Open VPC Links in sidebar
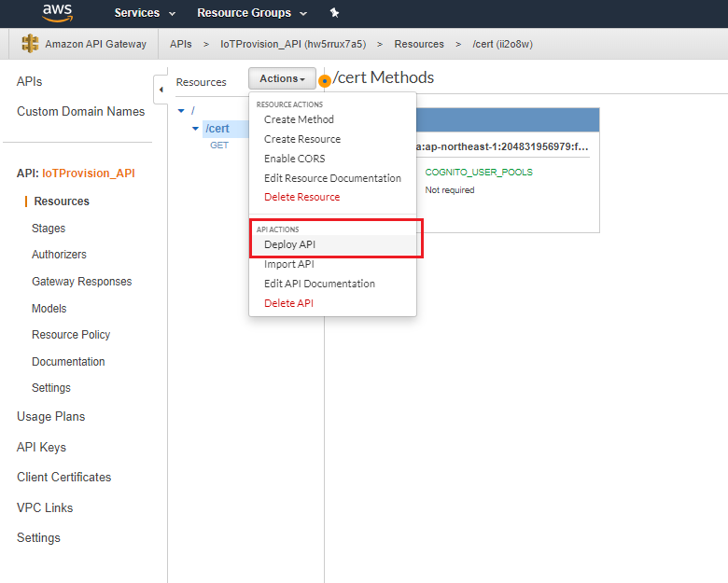This screenshot has width=728, height=583. click(45, 507)
